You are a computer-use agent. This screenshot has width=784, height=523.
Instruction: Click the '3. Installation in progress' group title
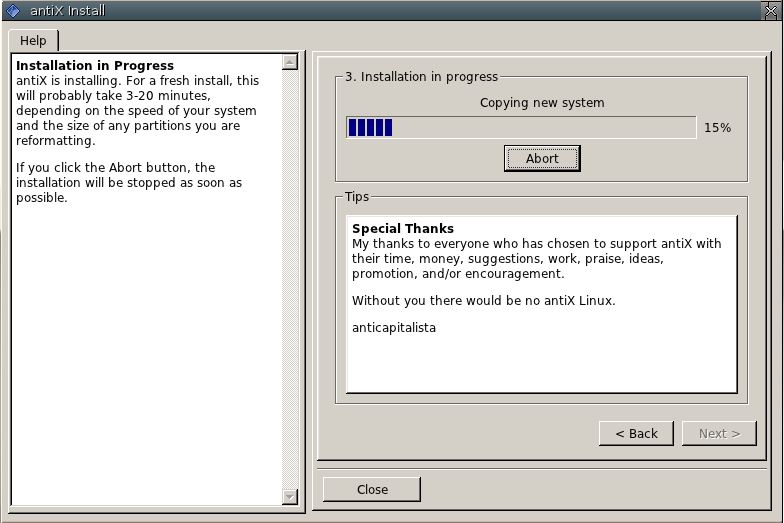422,76
